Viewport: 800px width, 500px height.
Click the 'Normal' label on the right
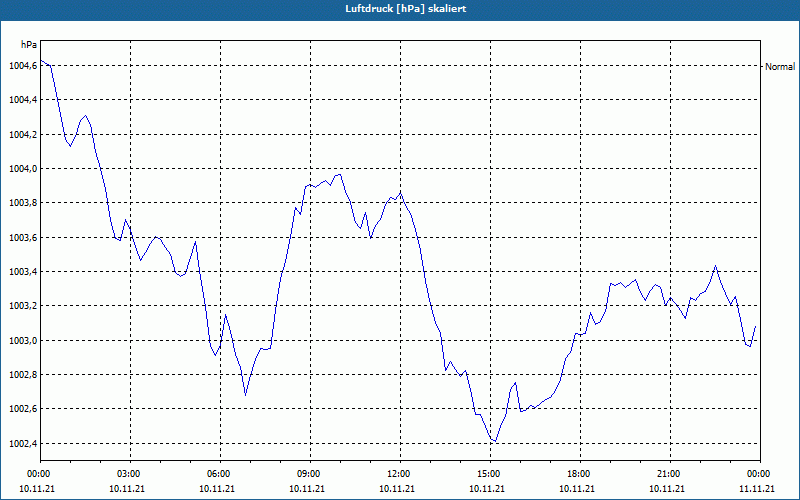[780, 66]
